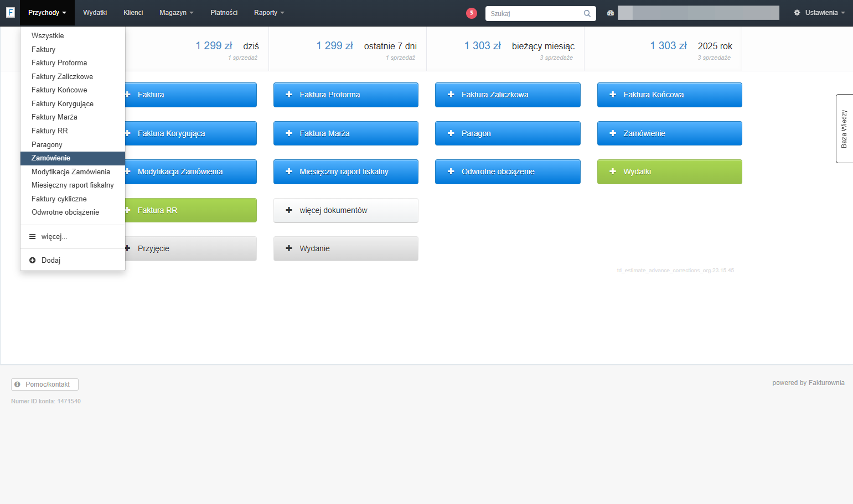Viewport: 853px width, 504px height.
Task: Expand the Magazyn dropdown
Action: click(176, 13)
